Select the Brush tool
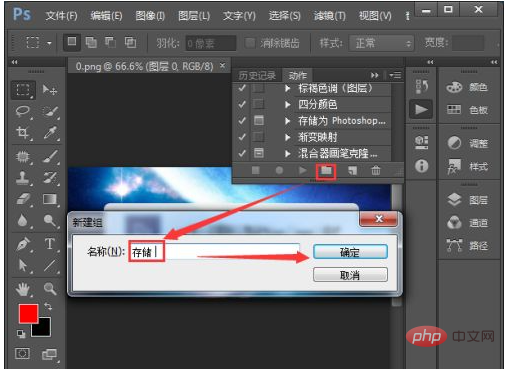This screenshot has width=505, height=369. [50, 156]
